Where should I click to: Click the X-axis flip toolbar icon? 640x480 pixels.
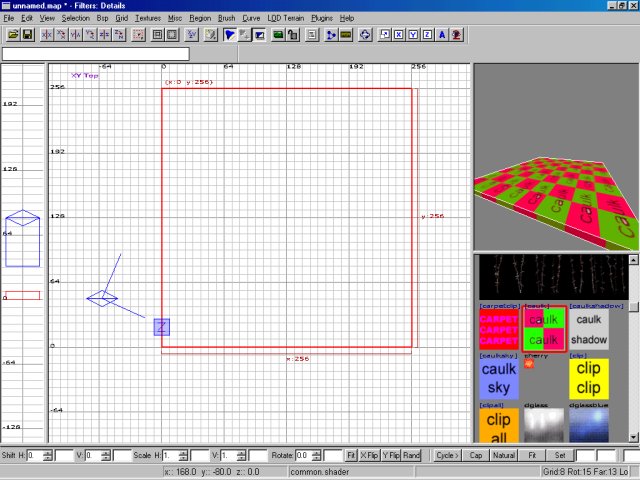point(46,35)
